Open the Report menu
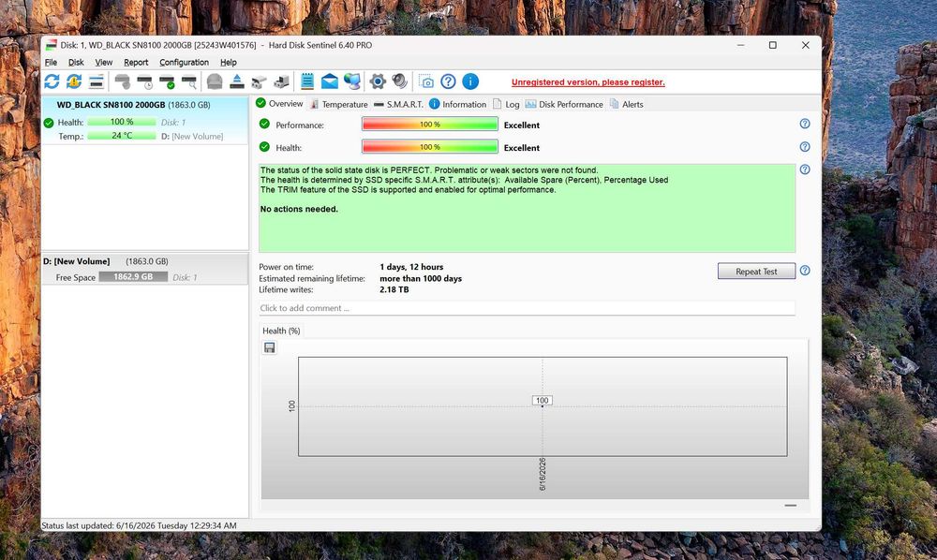The height and width of the screenshot is (560, 937). point(136,62)
